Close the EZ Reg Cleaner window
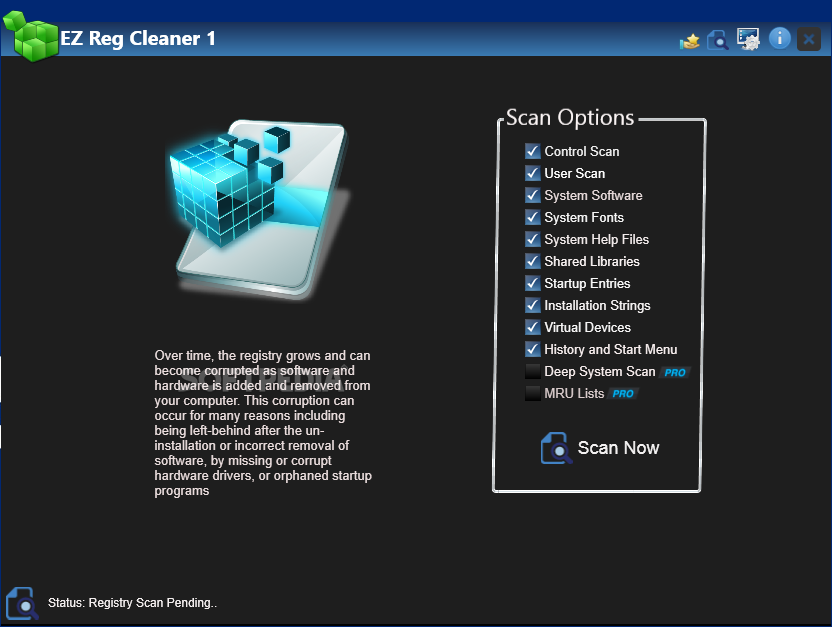 click(x=809, y=39)
